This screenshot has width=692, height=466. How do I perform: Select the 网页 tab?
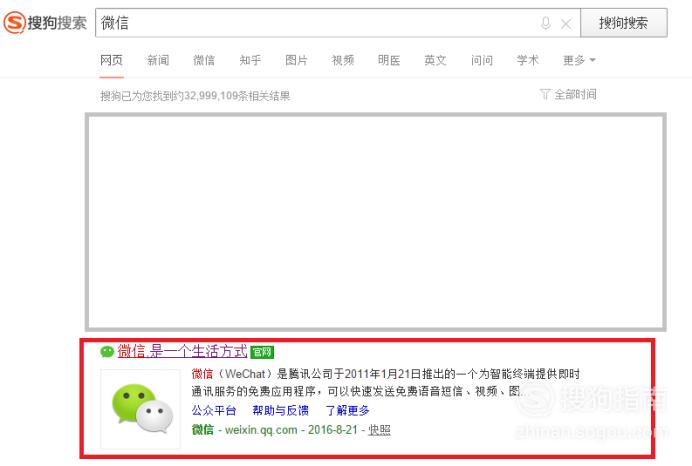coord(111,60)
